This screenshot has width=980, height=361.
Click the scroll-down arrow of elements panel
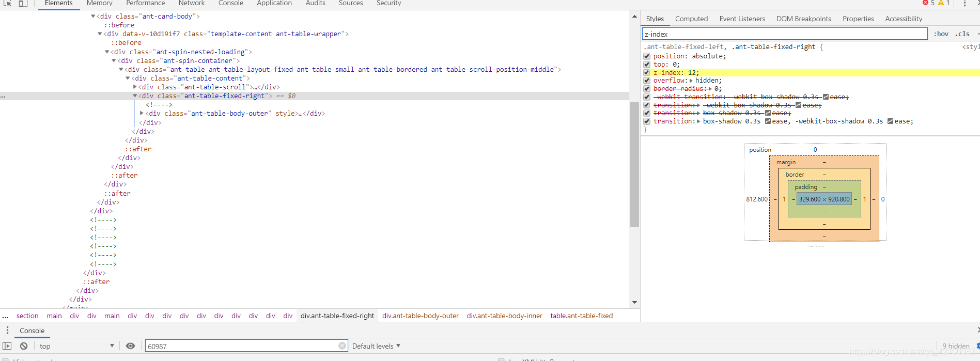pyautogui.click(x=634, y=303)
